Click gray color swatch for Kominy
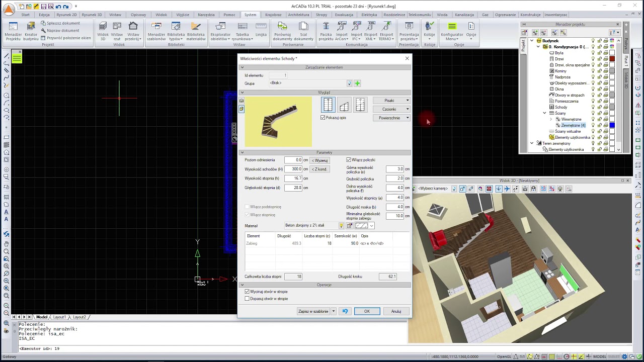Image resolution: width=644 pixels, height=362 pixels. point(612,71)
